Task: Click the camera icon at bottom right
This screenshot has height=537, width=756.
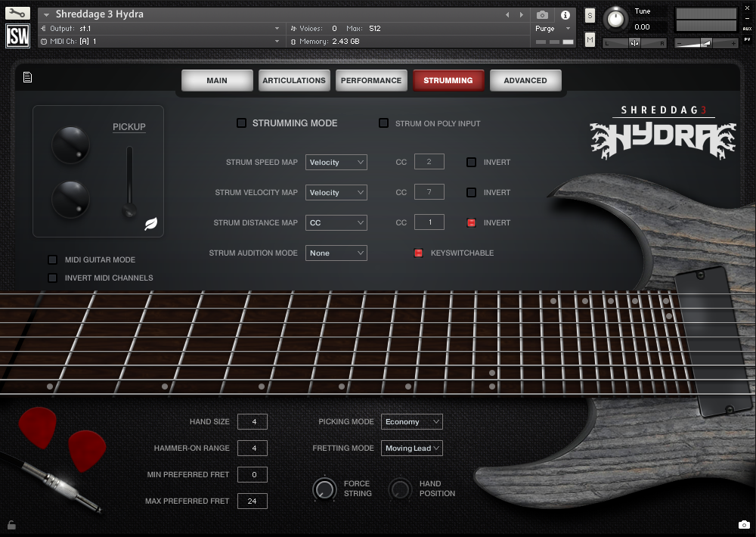Action: coord(743,525)
